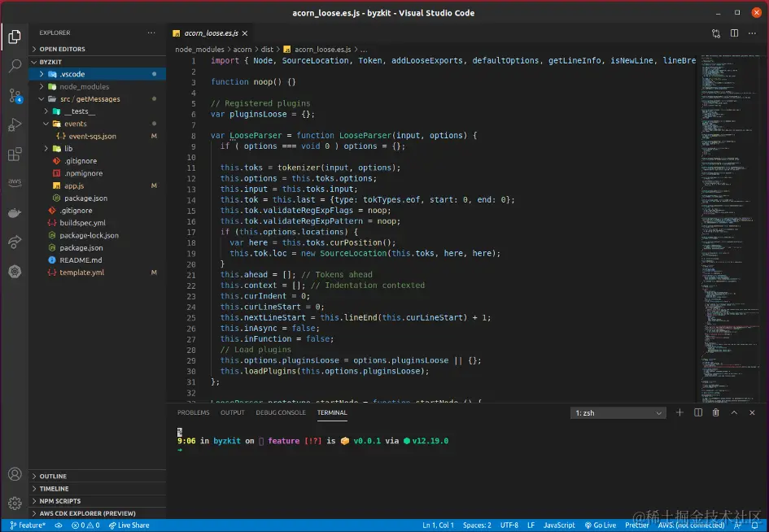The height and width of the screenshot is (532, 769).
Task: Open the Extensions view
Action: click(x=15, y=154)
